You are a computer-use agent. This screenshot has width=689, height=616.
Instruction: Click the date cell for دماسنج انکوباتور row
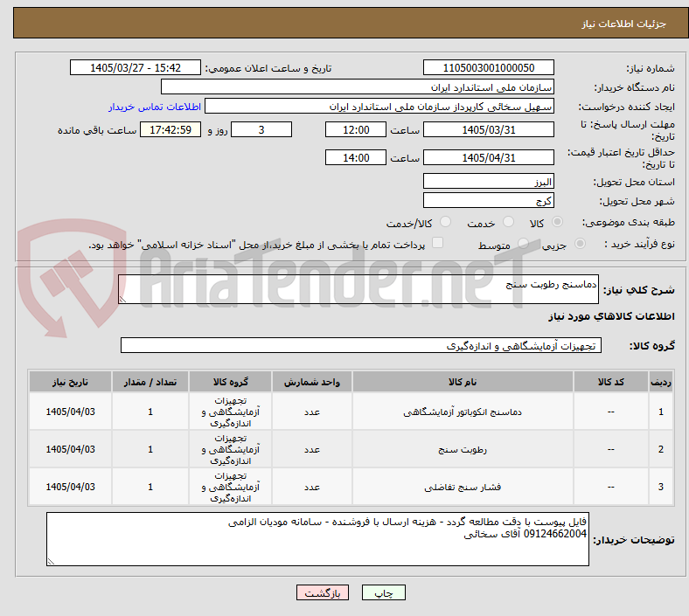[70, 412]
